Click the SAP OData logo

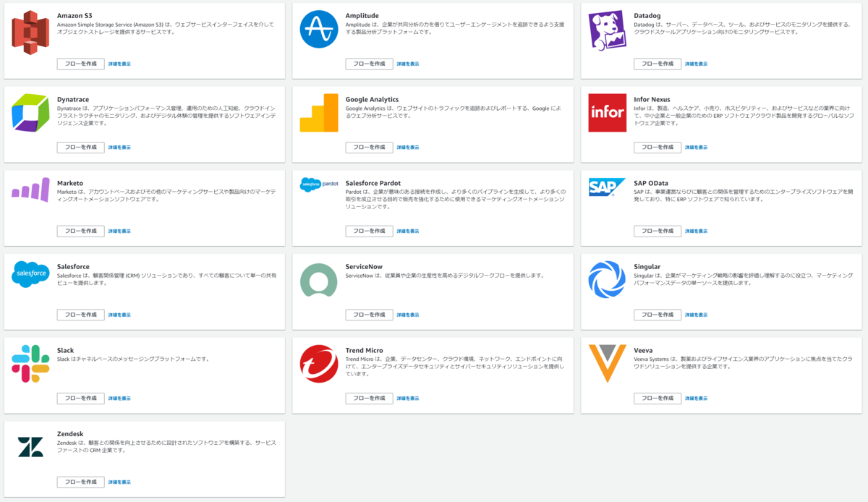click(608, 187)
